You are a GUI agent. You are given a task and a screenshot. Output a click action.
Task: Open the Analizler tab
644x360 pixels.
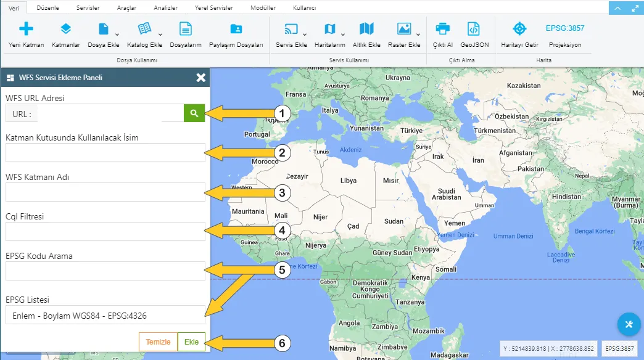click(165, 8)
